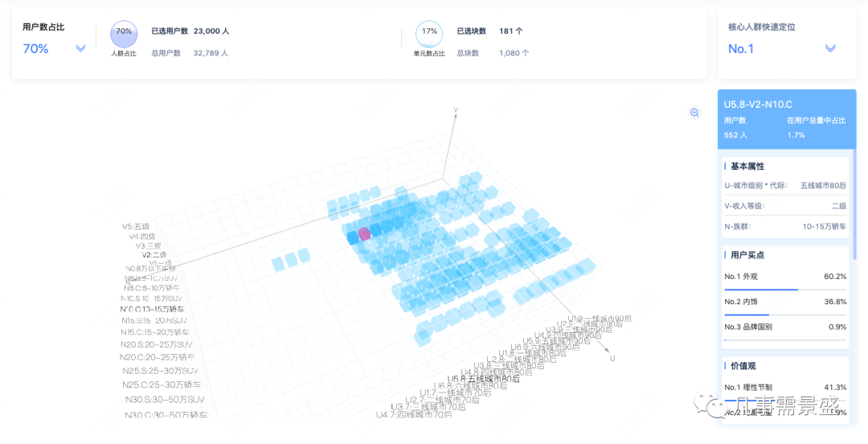Click the U4.7:四线城市70后 axis label

click(414, 414)
